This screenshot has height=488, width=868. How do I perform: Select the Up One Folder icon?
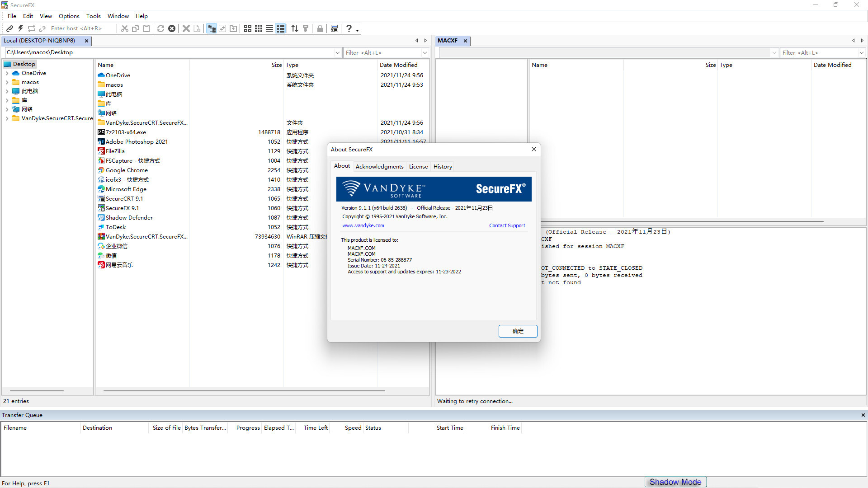click(233, 28)
